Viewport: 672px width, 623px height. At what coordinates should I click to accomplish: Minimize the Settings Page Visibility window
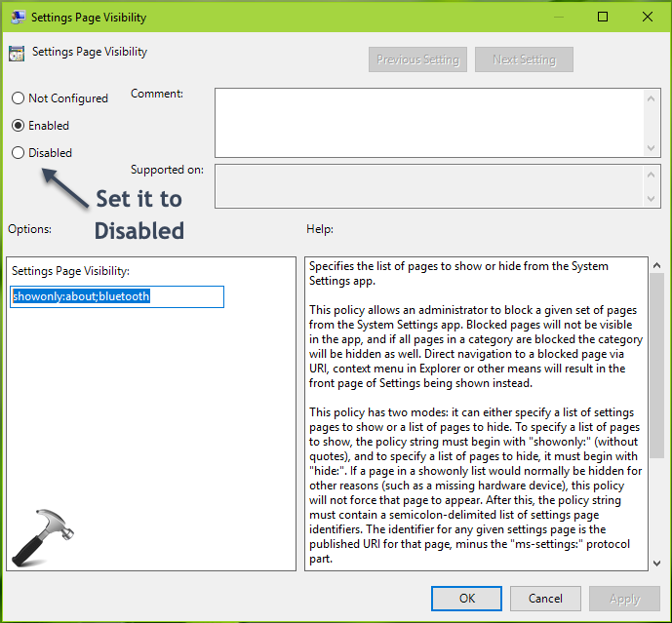pos(559,17)
